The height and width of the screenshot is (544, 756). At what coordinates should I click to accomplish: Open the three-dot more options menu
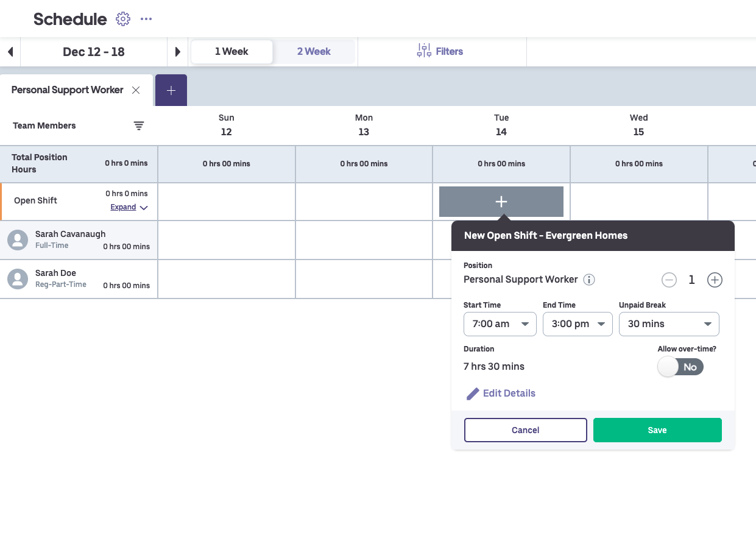click(146, 19)
